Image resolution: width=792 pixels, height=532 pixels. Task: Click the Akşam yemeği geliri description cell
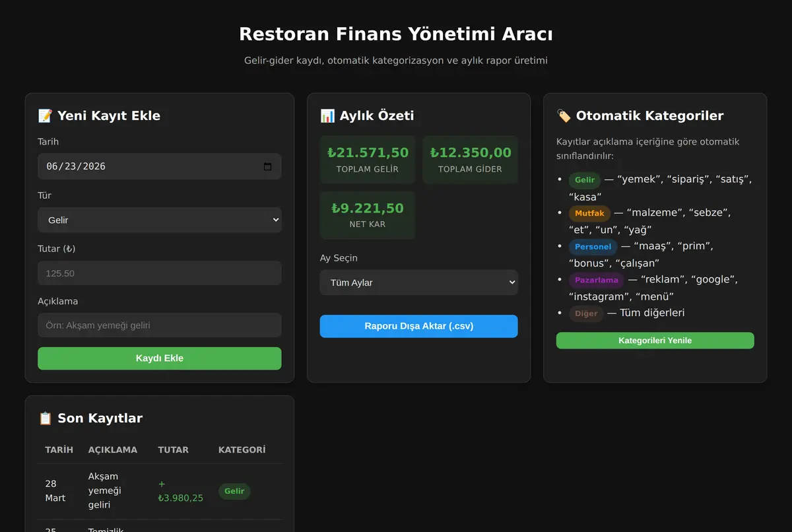click(x=116, y=491)
